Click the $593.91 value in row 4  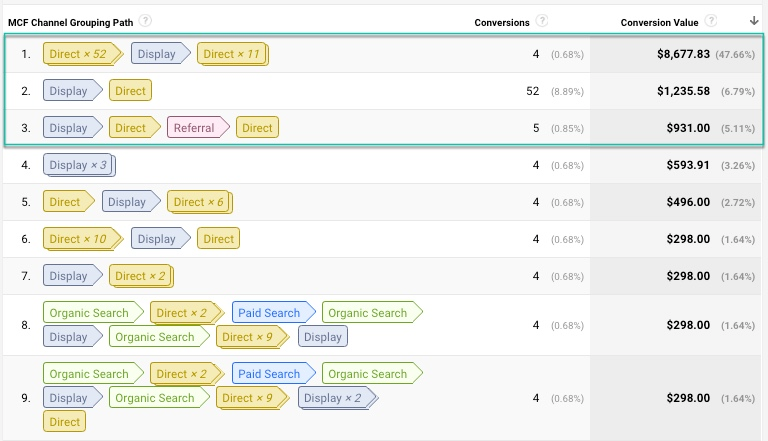point(688,165)
